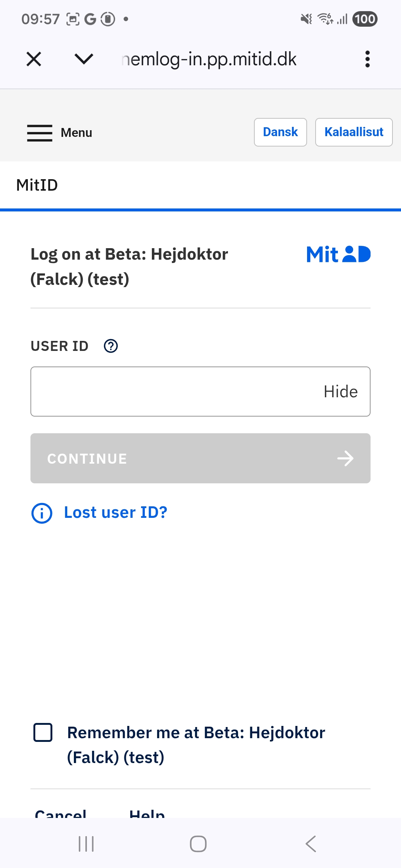Screen dimensions: 401x868
Task: Switch language to Dansk
Action: tap(280, 132)
